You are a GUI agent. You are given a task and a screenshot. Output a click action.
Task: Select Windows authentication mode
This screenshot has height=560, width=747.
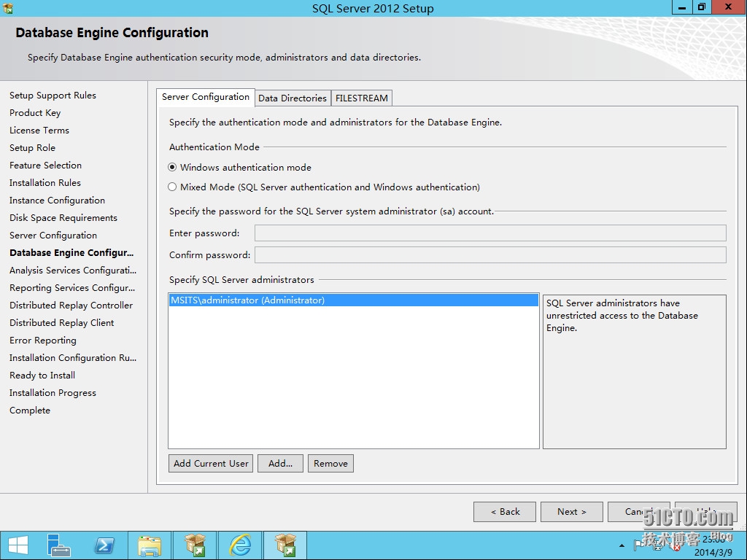[x=239, y=167]
